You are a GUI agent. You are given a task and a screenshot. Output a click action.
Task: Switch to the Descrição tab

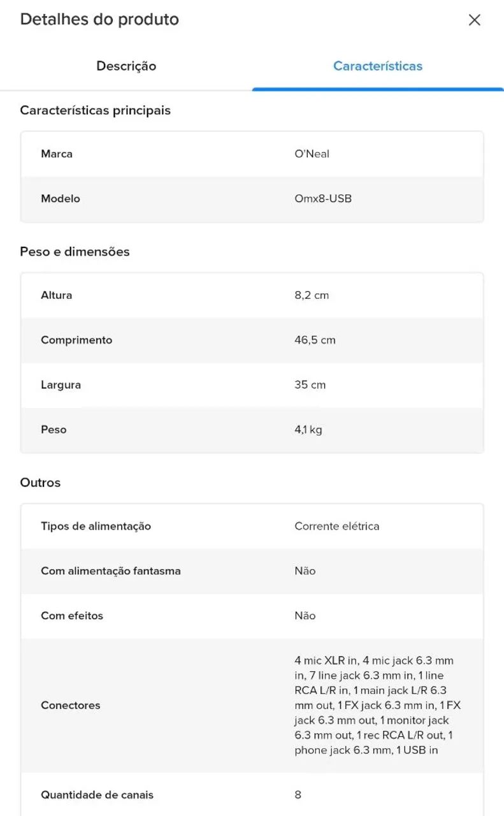126,66
